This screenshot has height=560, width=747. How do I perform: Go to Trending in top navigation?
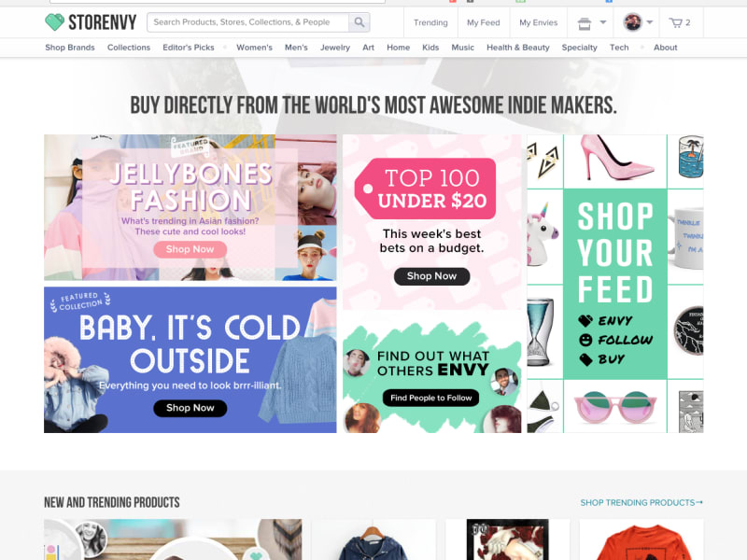[x=430, y=22]
